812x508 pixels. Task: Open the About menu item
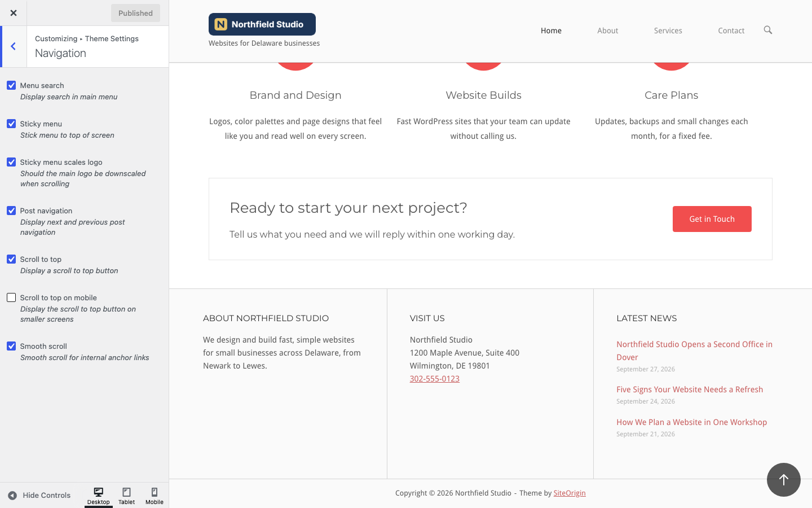pyautogui.click(x=608, y=30)
